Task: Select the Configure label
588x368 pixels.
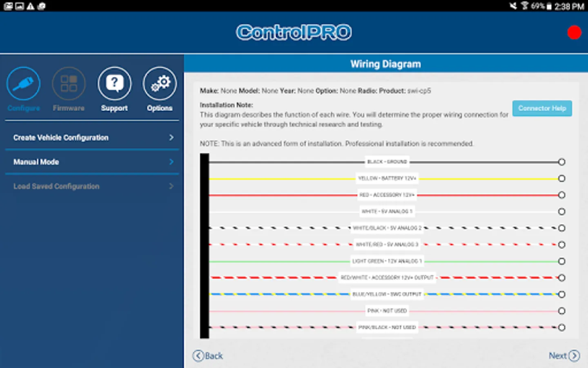Action: pos(24,108)
